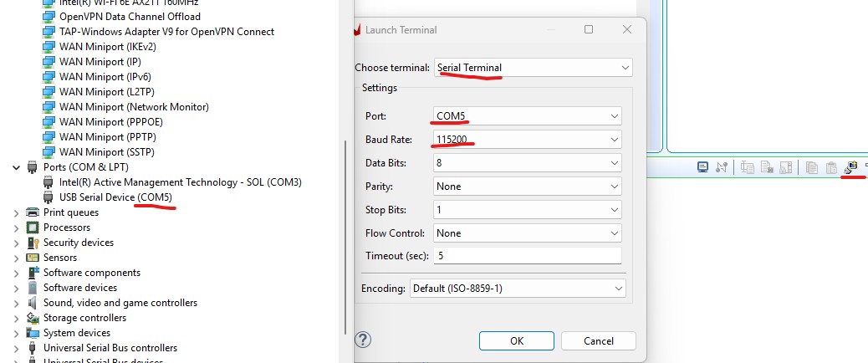Click the Processors chip icon
The image size is (868, 363).
coord(33,228)
